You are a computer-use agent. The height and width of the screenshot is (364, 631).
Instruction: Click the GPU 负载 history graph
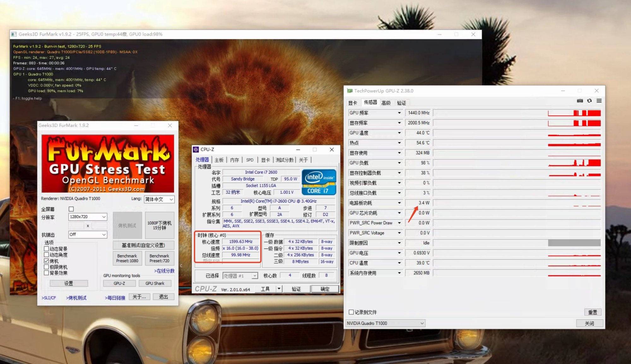[x=517, y=163]
